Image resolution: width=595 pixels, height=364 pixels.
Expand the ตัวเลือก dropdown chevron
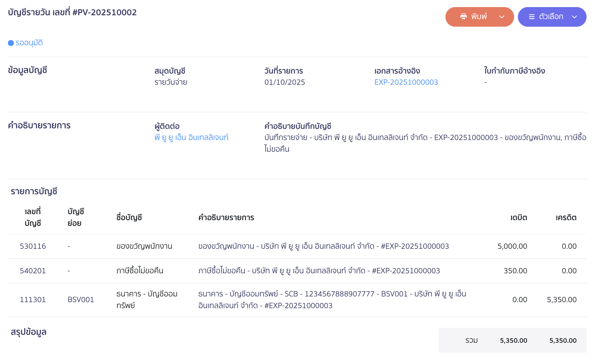[574, 17]
